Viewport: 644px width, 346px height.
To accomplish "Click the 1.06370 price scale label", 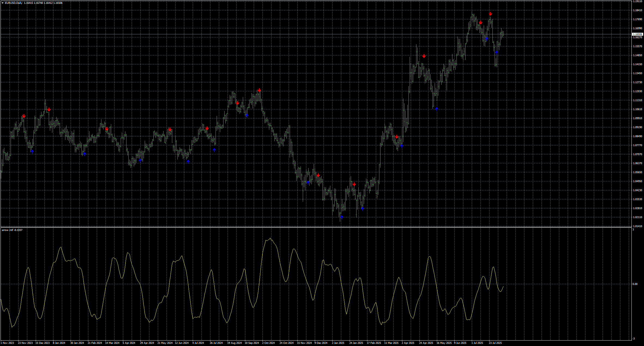I will click(x=637, y=163).
